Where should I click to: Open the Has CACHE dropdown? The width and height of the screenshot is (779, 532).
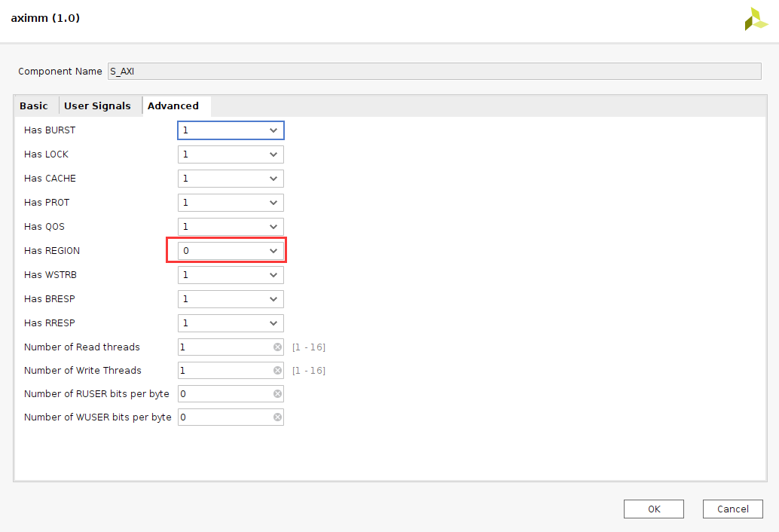[x=231, y=179]
